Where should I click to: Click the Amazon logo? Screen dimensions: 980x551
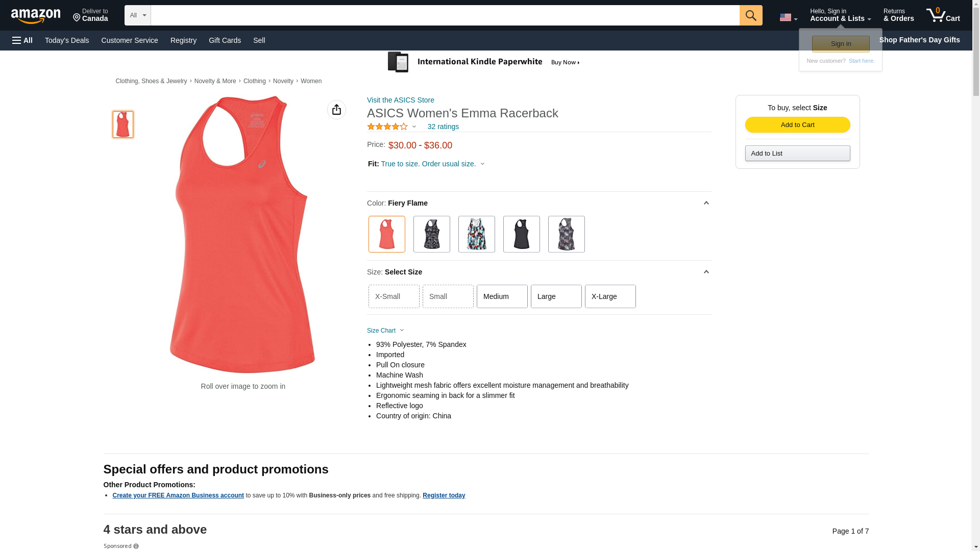point(36,16)
